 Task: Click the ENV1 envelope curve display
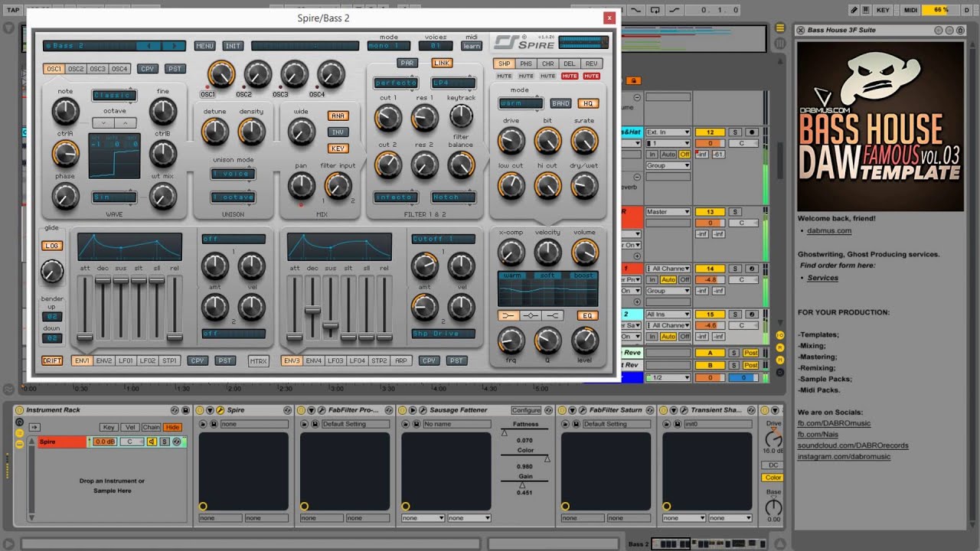click(129, 247)
